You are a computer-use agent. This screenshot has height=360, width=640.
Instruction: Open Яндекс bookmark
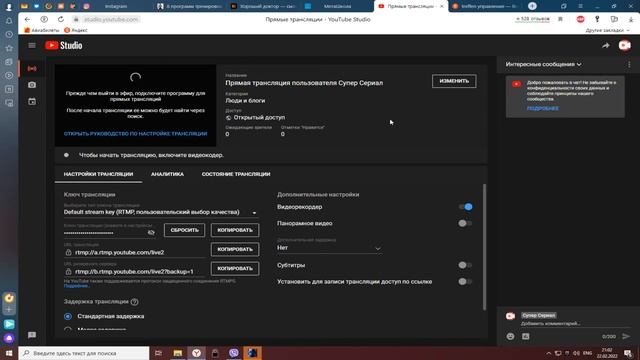pos(76,30)
